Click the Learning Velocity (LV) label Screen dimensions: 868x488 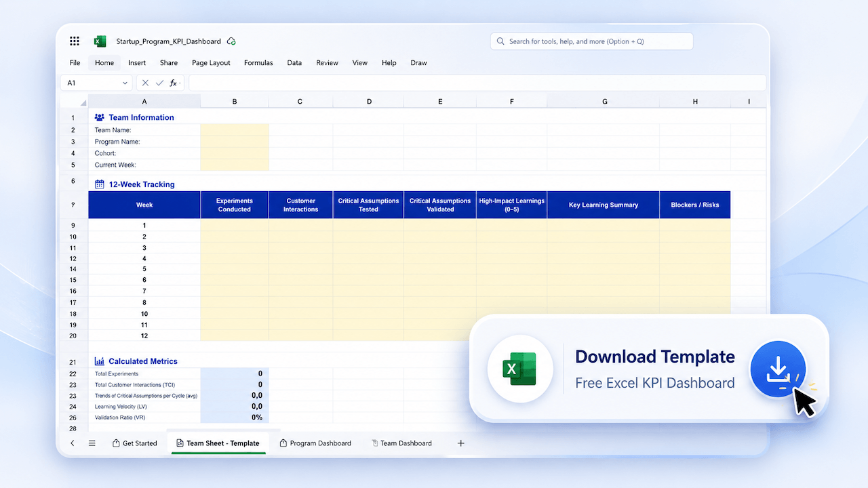pyautogui.click(x=121, y=407)
